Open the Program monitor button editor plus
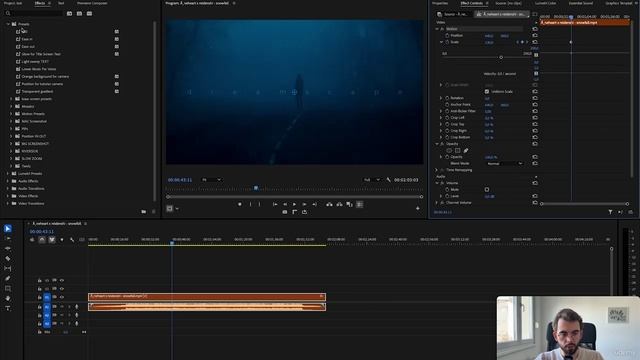The image size is (640, 360). (x=418, y=209)
